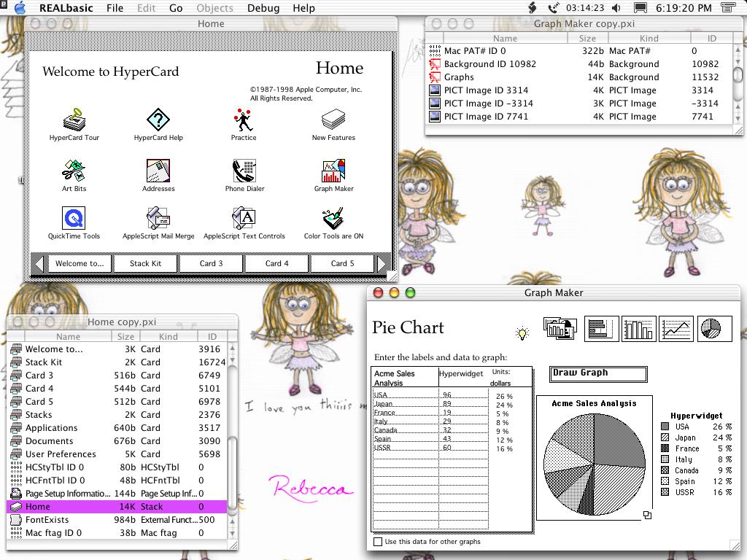This screenshot has width=747, height=560.
Task: Open AppleScript Mail Merge icon
Action: coord(158,217)
